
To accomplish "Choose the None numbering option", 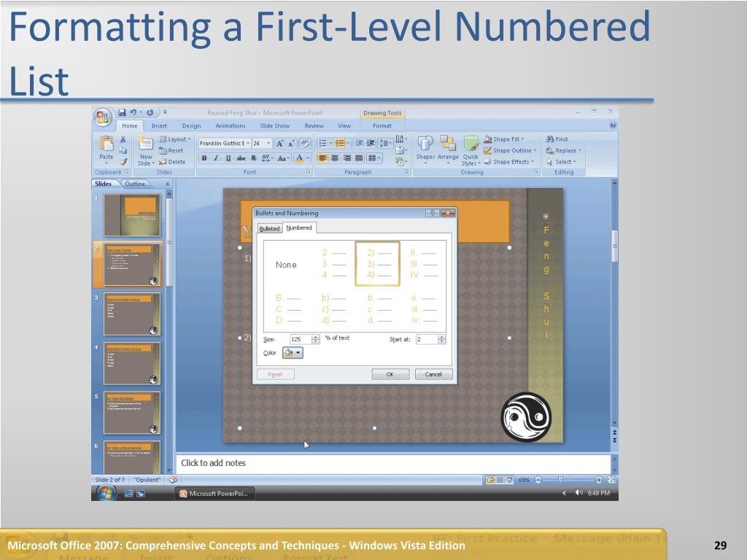I will [286, 264].
